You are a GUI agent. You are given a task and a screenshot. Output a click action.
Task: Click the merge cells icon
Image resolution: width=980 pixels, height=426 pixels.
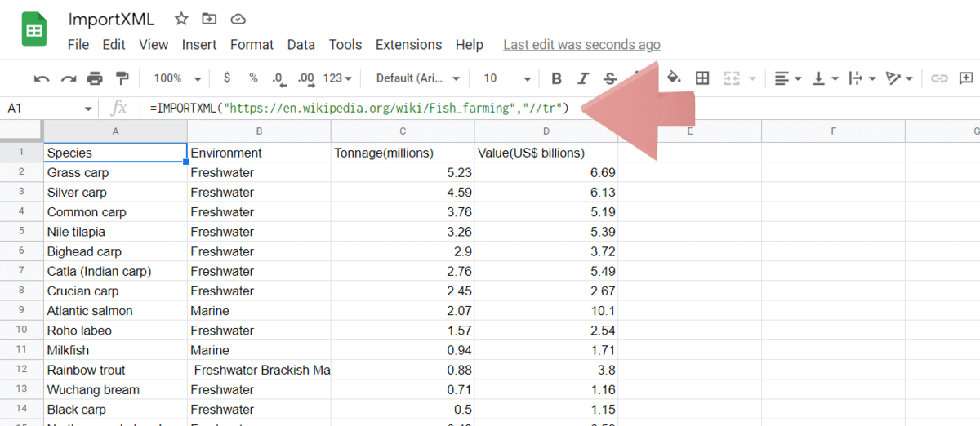coord(731,78)
